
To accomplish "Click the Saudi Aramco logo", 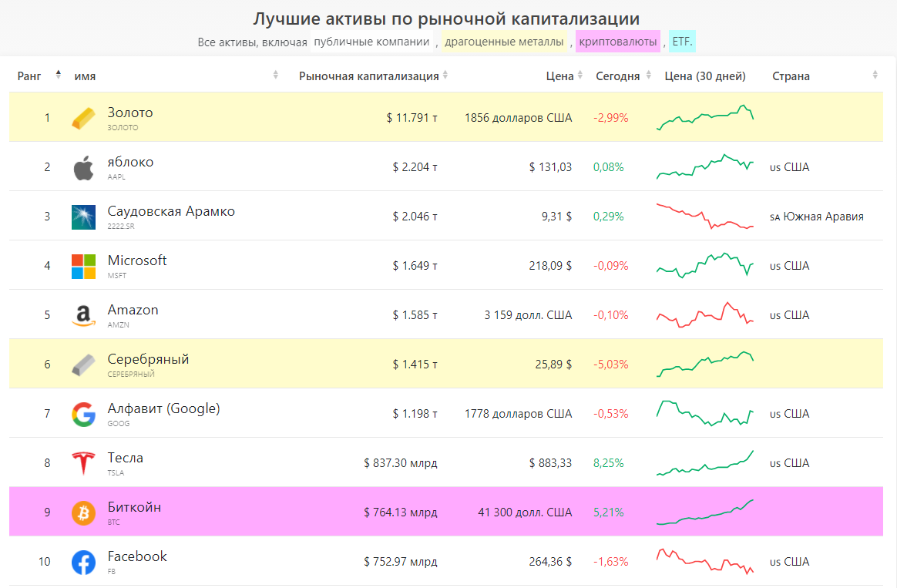I will pos(83,217).
